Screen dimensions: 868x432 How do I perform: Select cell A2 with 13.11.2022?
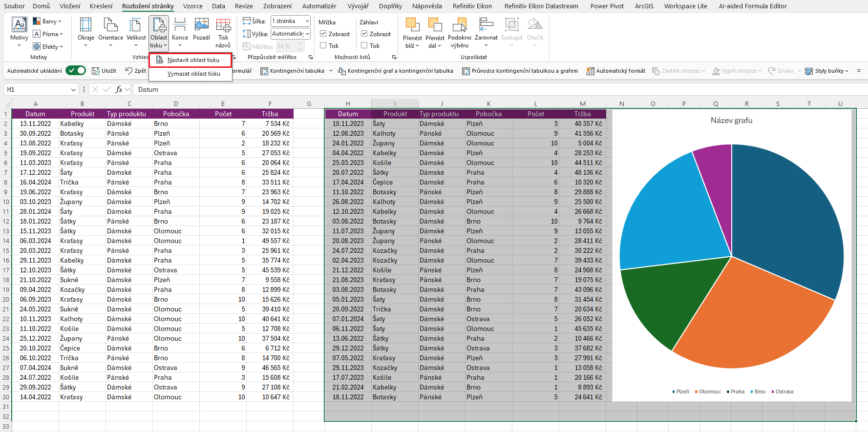(x=35, y=123)
